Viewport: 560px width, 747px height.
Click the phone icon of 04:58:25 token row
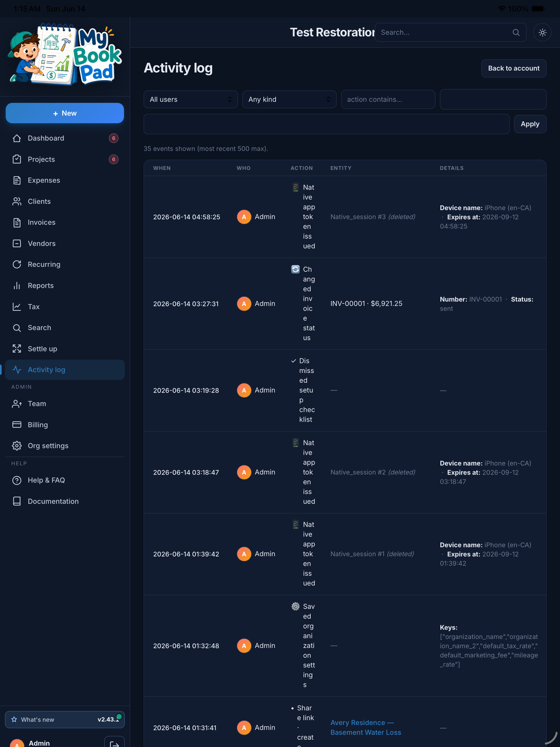(x=295, y=187)
